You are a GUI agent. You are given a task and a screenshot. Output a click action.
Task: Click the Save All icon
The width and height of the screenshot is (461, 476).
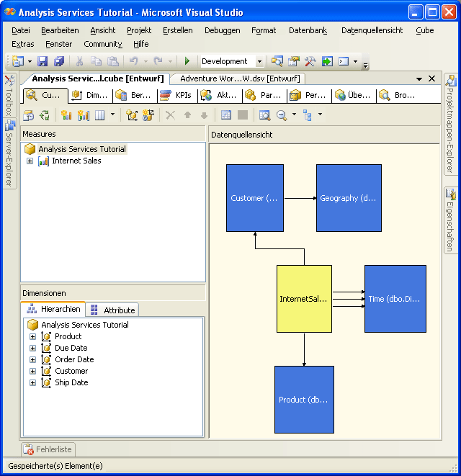(x=59, y=62)
